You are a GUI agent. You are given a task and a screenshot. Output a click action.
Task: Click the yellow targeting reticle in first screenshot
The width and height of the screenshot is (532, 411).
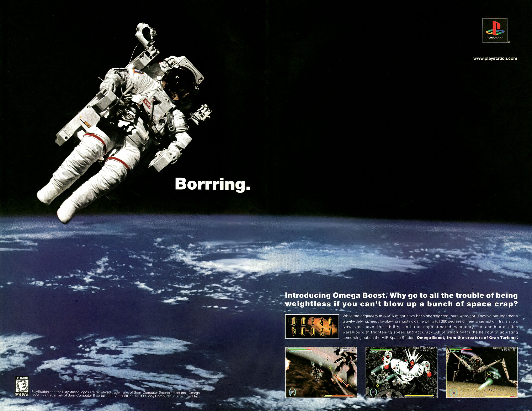coord(330,368)
